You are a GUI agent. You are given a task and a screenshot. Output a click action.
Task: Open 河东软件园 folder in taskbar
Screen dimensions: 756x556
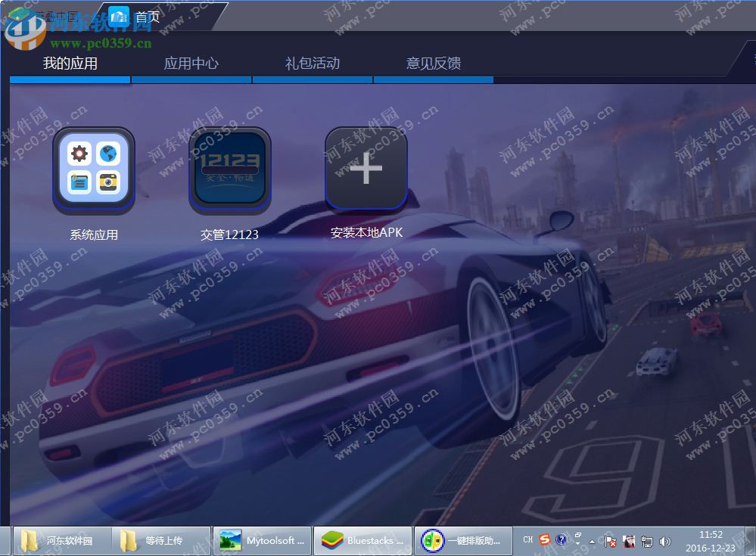point(62,541)
